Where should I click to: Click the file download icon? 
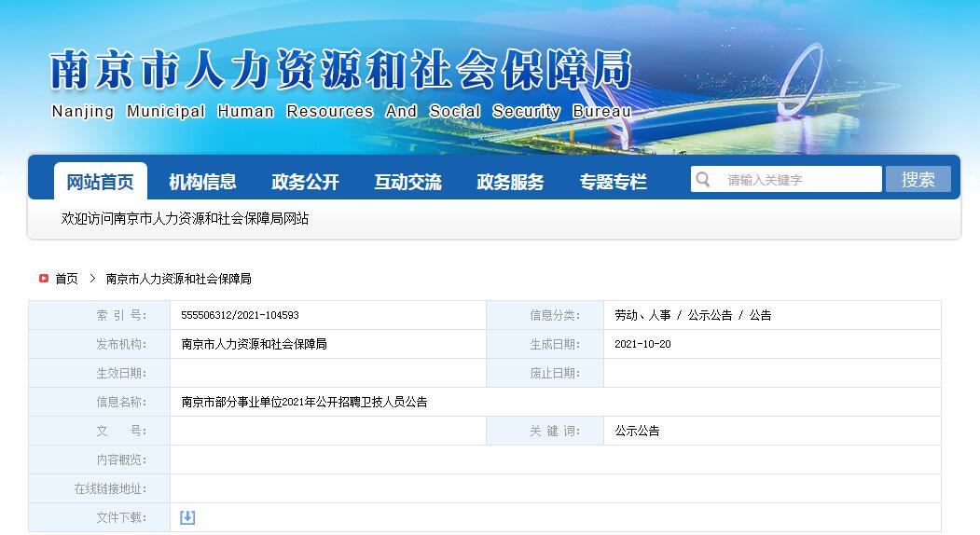coord(187,517)
